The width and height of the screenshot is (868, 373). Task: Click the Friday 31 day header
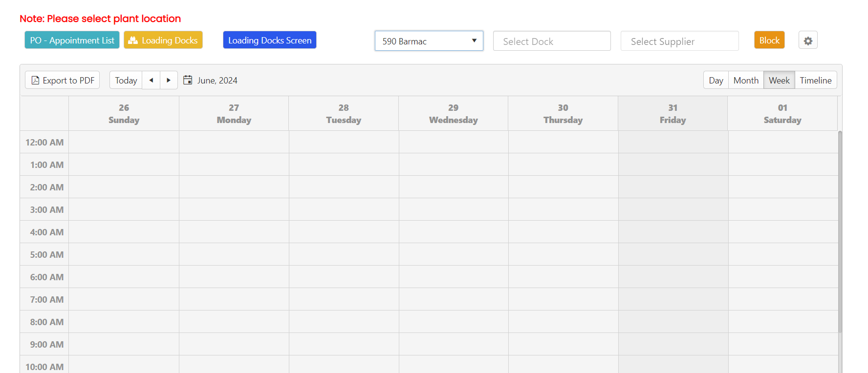(673, 114)
